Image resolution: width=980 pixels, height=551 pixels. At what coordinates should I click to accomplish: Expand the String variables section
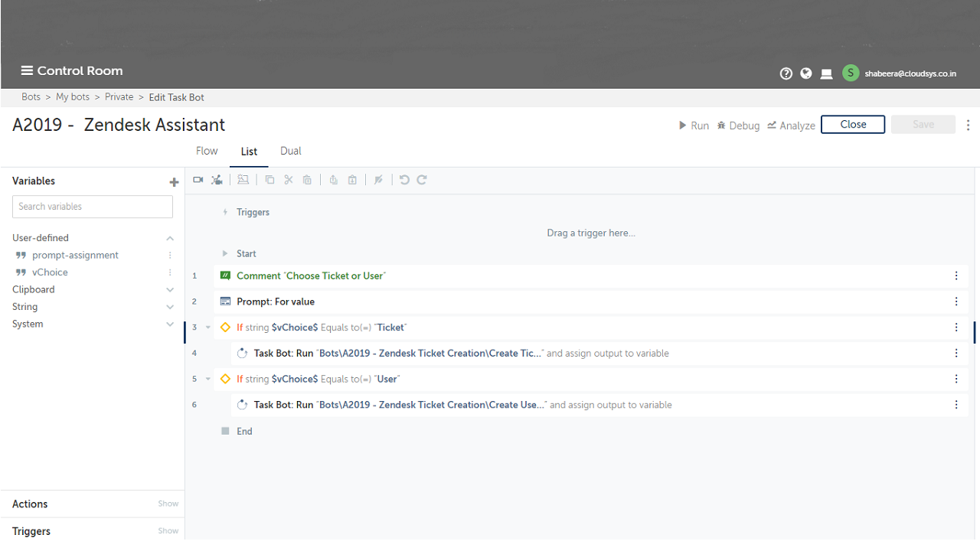click(170, 307)
